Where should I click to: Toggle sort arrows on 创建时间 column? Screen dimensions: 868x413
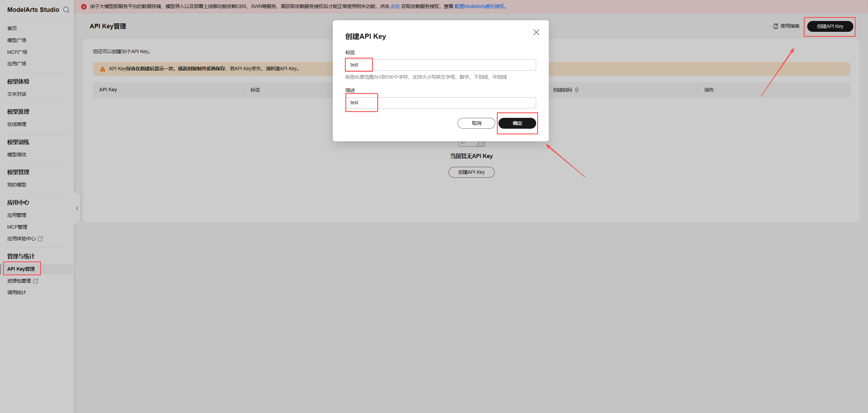(x=577, y=90)
